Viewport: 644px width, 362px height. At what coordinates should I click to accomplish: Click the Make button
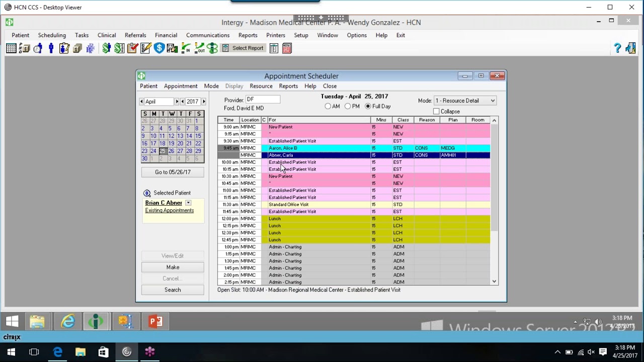pos(173,267)
